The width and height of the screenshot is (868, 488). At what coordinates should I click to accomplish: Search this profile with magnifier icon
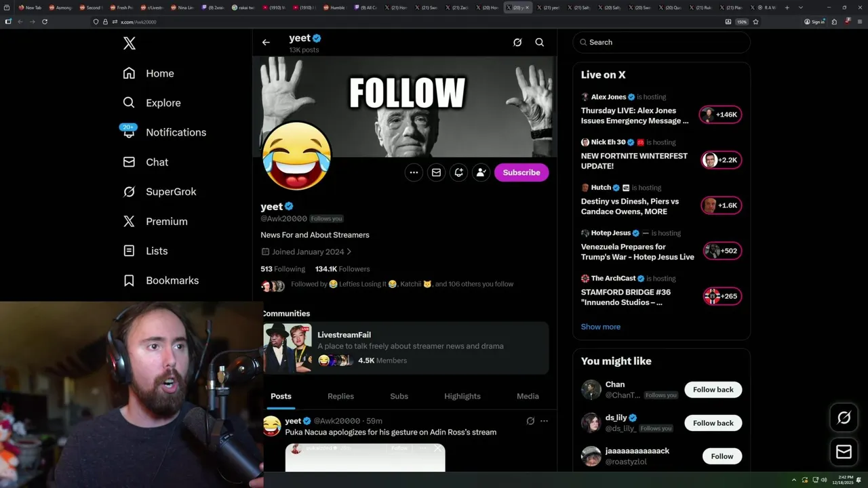click(x=540, y=42)
